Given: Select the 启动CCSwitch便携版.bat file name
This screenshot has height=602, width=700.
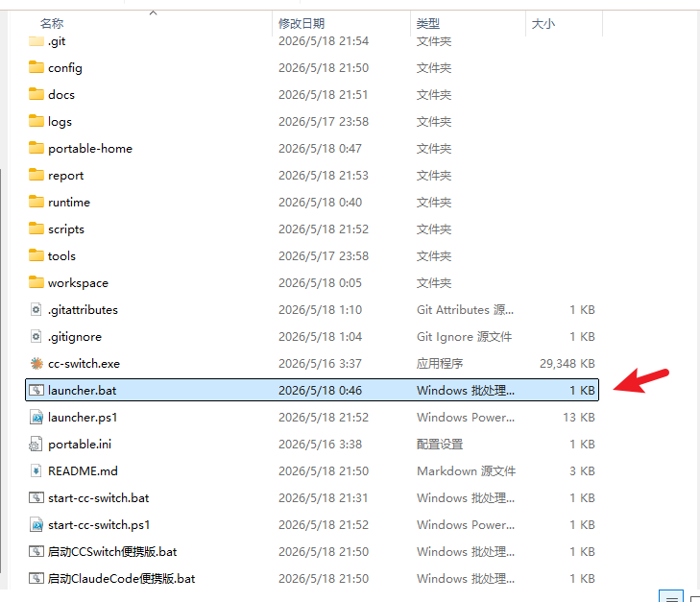Looking at the screenshot, I should (112, 551).
